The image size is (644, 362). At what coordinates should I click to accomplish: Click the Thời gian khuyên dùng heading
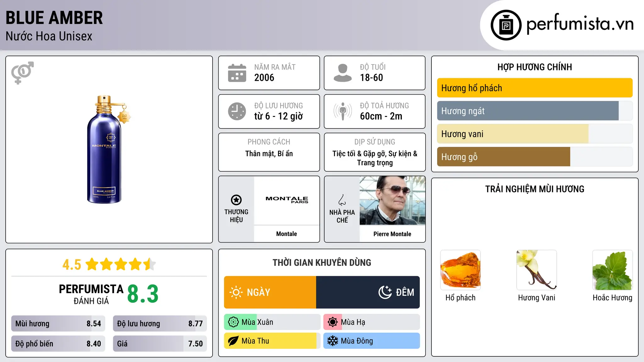322,262
